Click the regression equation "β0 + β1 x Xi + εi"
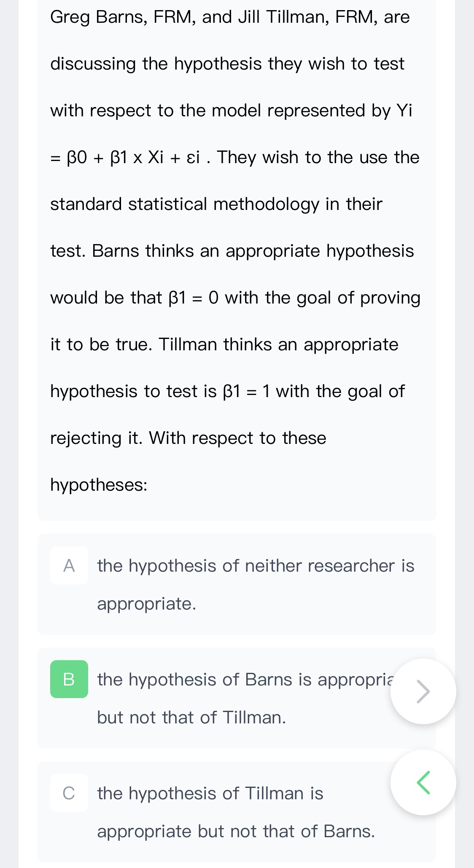474x868 pixels. 133,158
